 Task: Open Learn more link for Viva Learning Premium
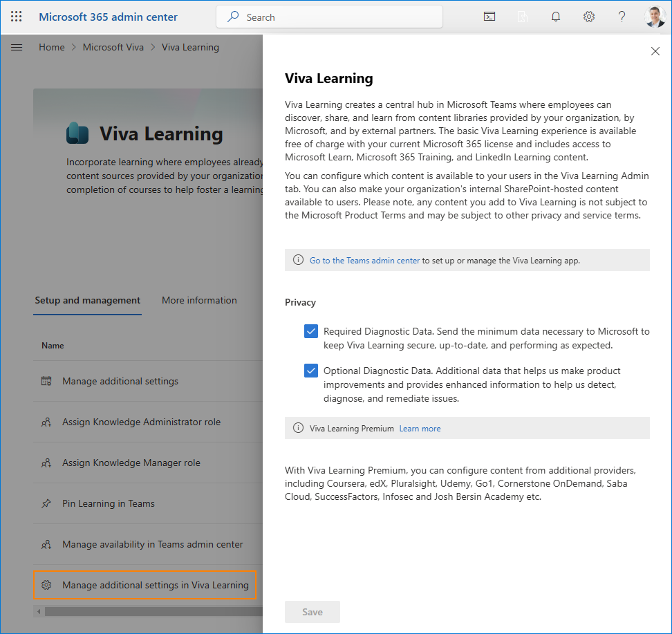(x=420, y=429)
